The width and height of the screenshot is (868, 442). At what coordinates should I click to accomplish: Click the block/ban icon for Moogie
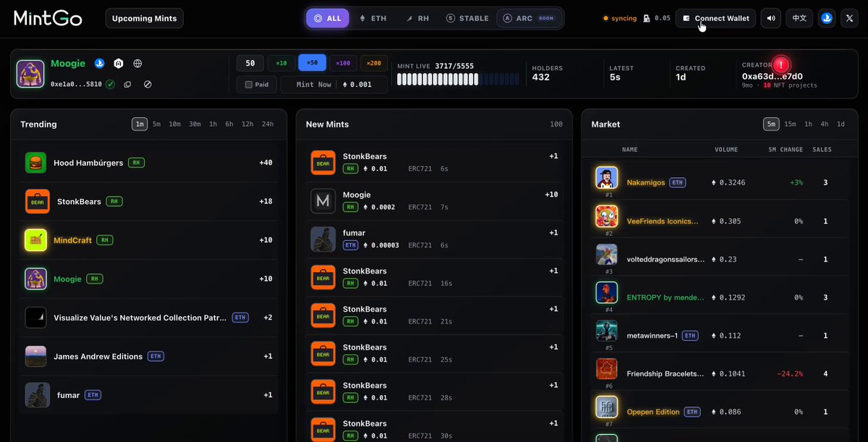pos(148,85)
